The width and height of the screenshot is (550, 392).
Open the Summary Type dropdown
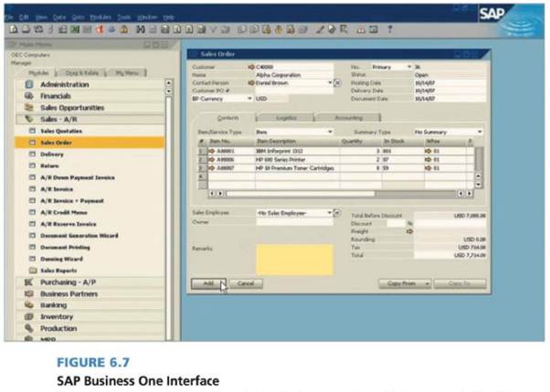(x=481, y=132)
